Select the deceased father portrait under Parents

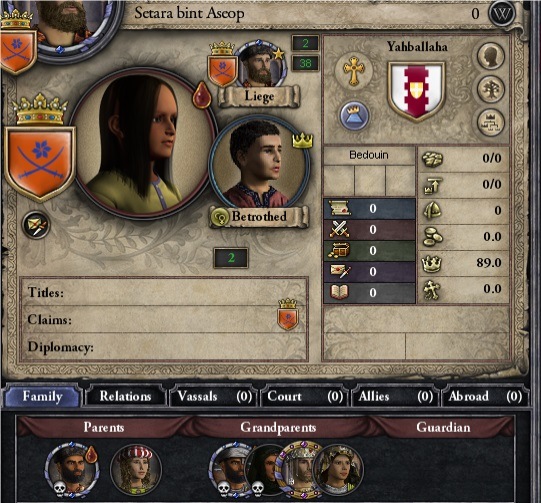point(72,471)
